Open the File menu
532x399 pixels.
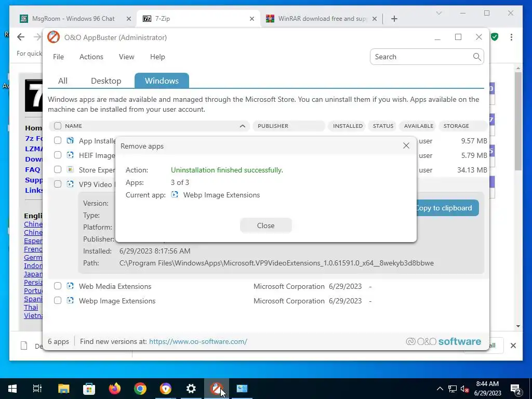[x=58, y=57]
